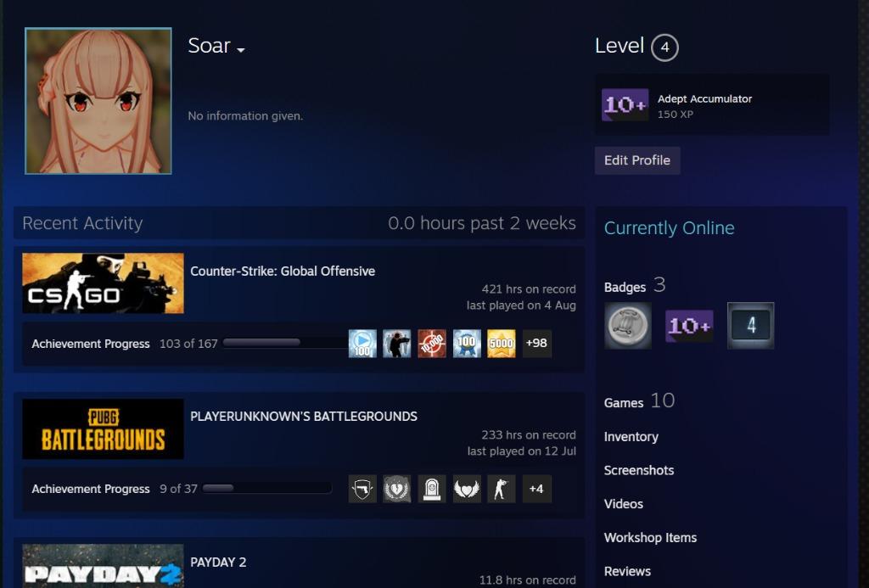Click the '233 hrs on record' text
This screenshot has width=869, height=588.
[x=529, y=434]
